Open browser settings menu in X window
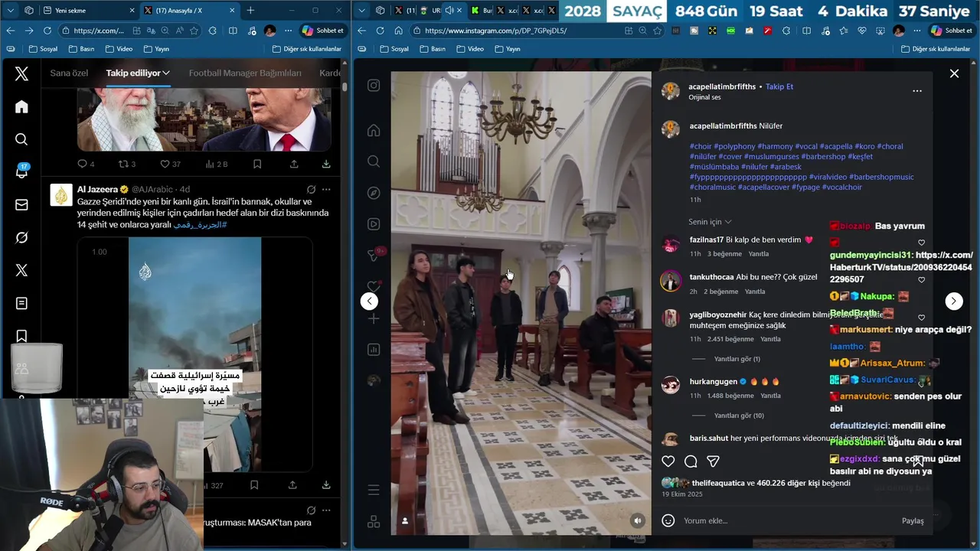This screenshot has height=551, width=980. click(x=288, y=31)
